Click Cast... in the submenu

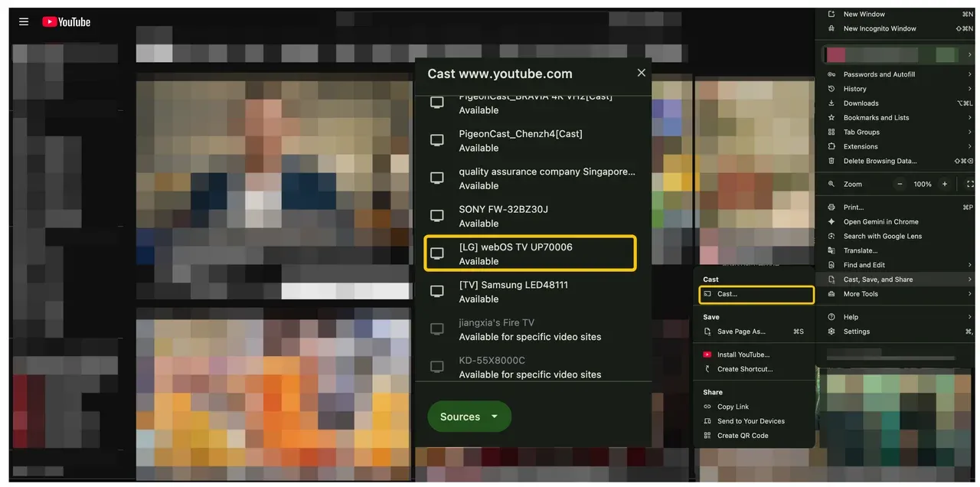point(756,294)
